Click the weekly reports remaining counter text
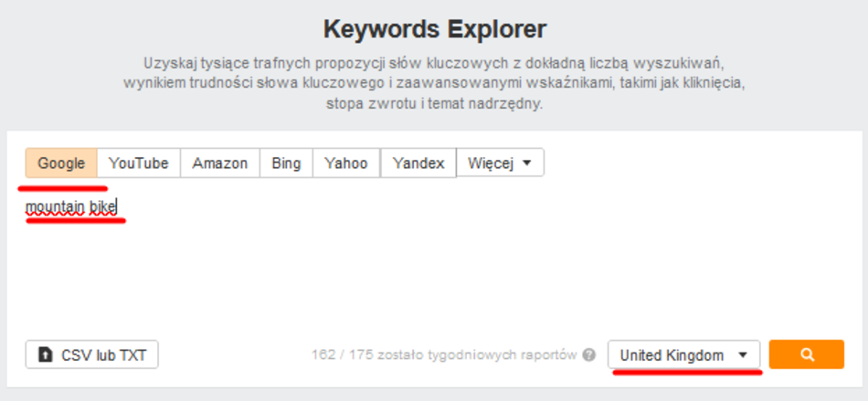Screen dimensions: 868x401 (444, 355)
